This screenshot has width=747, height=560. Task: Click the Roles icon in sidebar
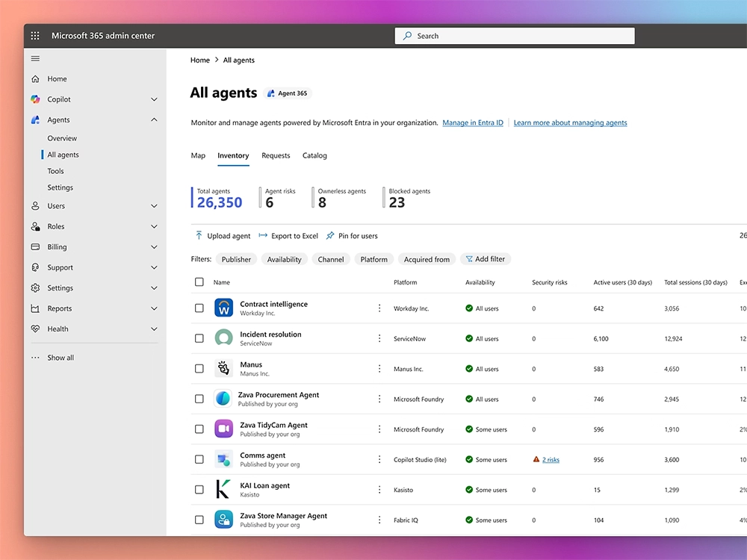[35, 226]
